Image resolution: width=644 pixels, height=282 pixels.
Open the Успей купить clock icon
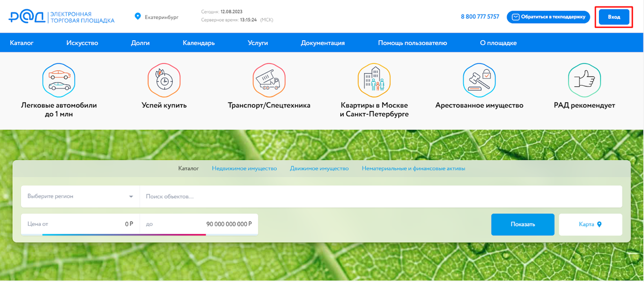164,80
